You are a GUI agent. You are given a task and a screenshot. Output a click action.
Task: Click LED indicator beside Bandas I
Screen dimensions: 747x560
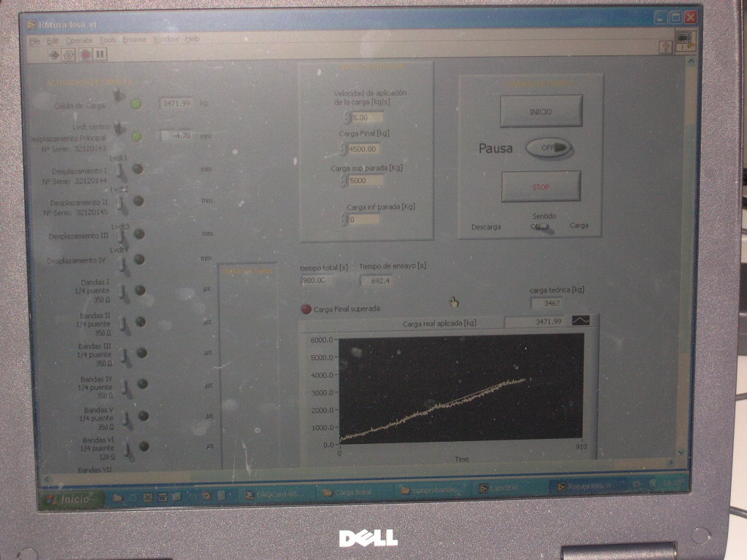tap(140, 290)
